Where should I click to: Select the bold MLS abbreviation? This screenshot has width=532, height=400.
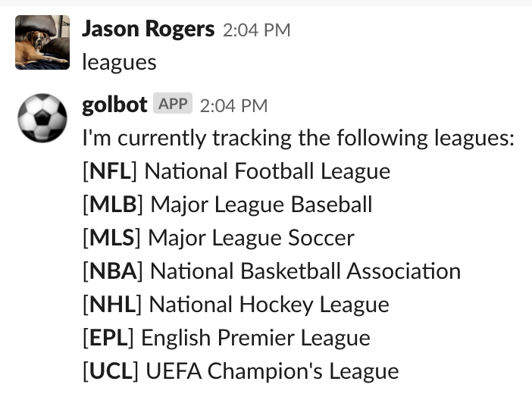(112, 237)
